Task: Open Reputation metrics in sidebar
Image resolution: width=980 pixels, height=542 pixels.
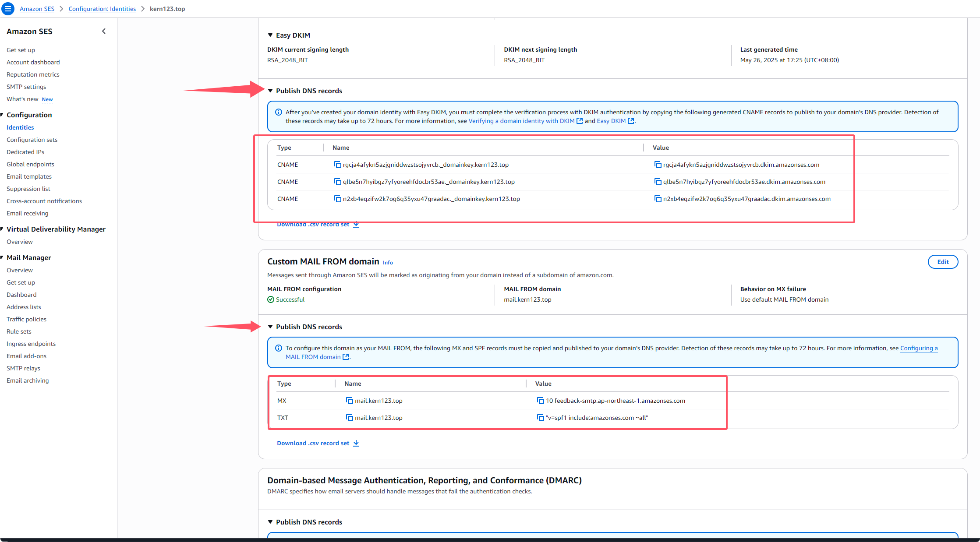Action: [x=33, y=74]
